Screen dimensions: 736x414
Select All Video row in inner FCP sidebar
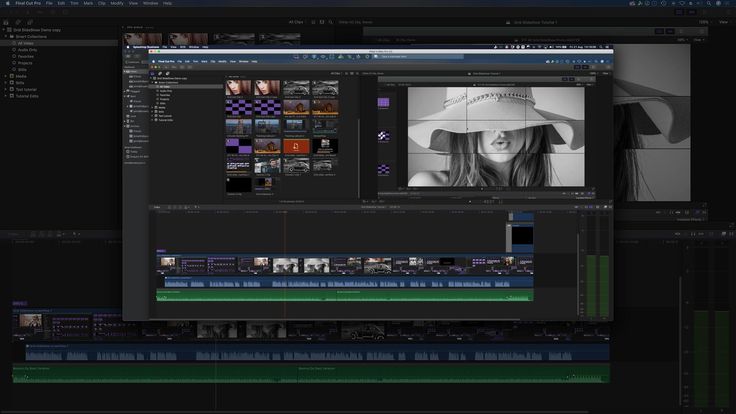(x=186, y=86)
